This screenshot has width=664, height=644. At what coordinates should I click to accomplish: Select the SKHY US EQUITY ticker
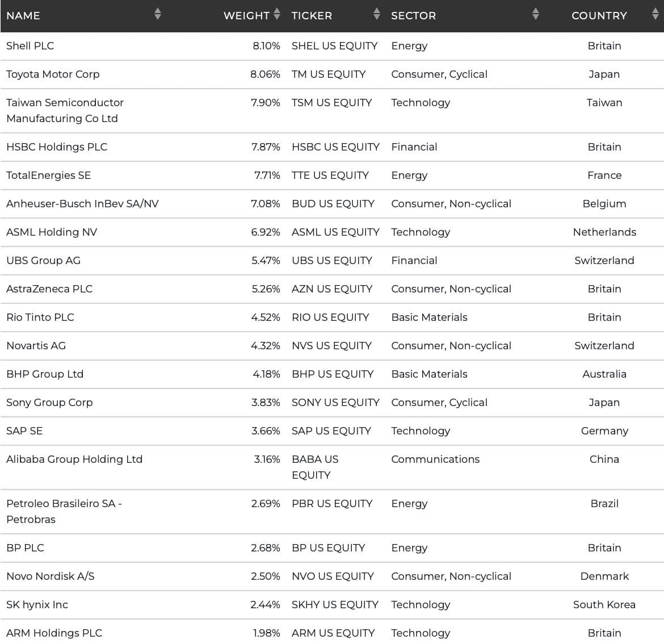(335, 605)
